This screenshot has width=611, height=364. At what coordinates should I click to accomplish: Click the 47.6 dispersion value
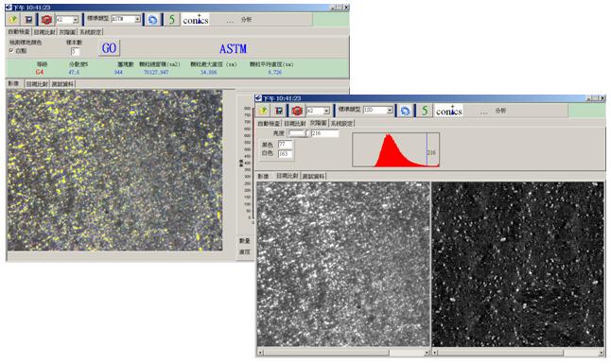click(74, 72)
